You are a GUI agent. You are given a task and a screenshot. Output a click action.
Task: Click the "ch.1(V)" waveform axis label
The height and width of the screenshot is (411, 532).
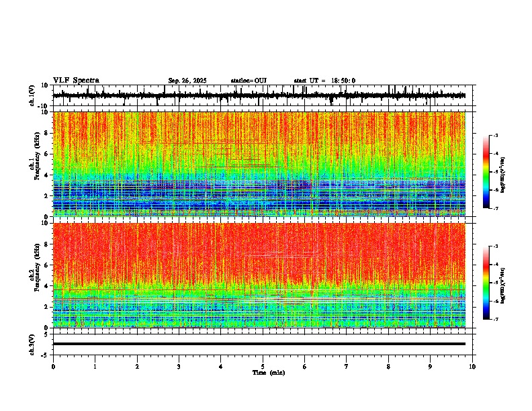[x=32, y=95]
